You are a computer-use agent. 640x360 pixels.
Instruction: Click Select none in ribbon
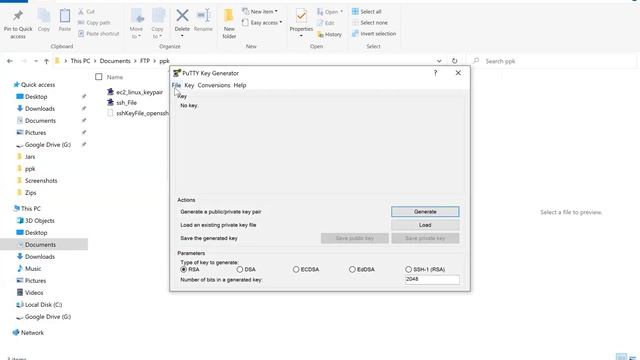(370, 22)
